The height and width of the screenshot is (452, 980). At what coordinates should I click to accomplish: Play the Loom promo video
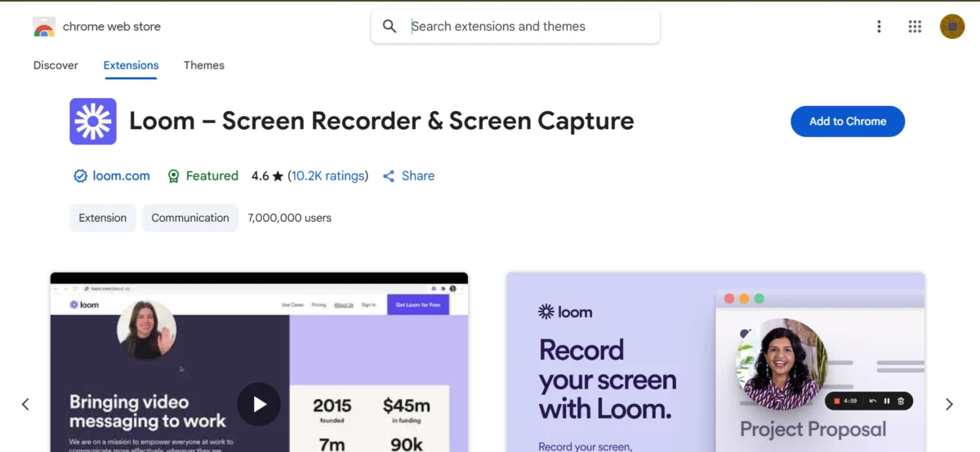tap(259, 404)
